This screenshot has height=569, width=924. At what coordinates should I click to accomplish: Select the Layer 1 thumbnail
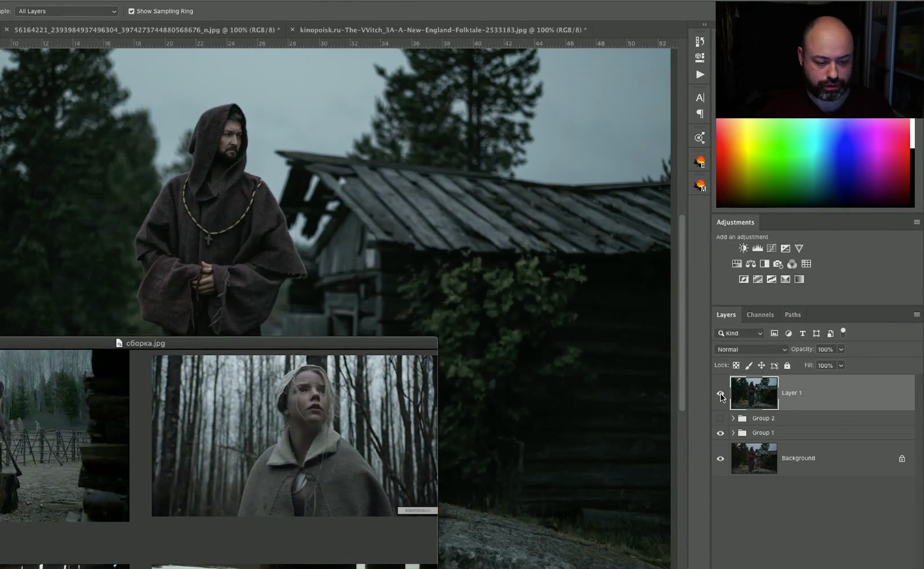coord(754,393)
